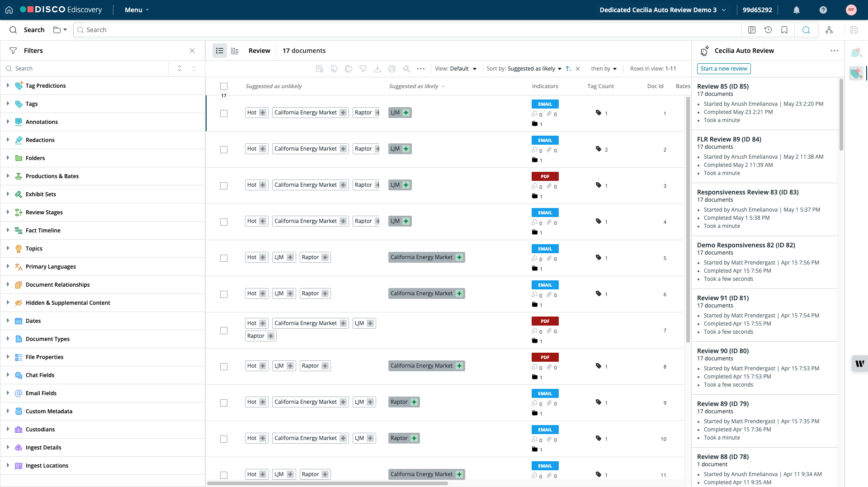Select the checkbox for document 1
The height and width of the screenshot is (487, 868).
pos(224,113)
